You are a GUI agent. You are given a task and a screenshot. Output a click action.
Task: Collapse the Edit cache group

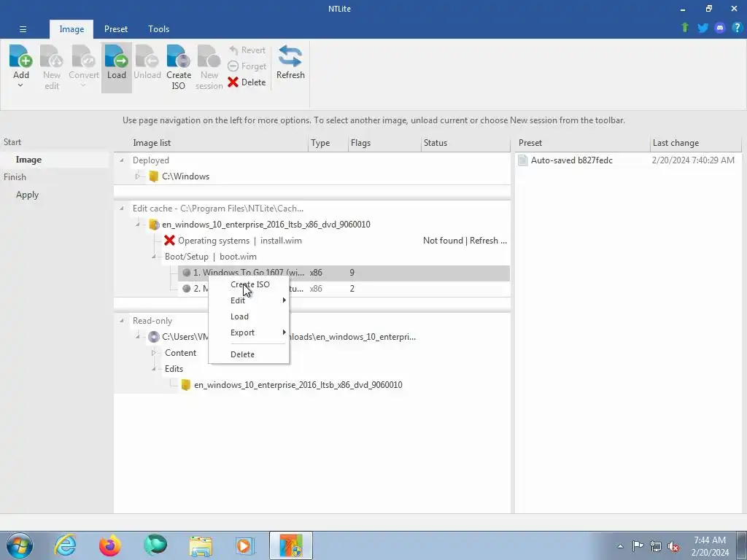[122, 209]
